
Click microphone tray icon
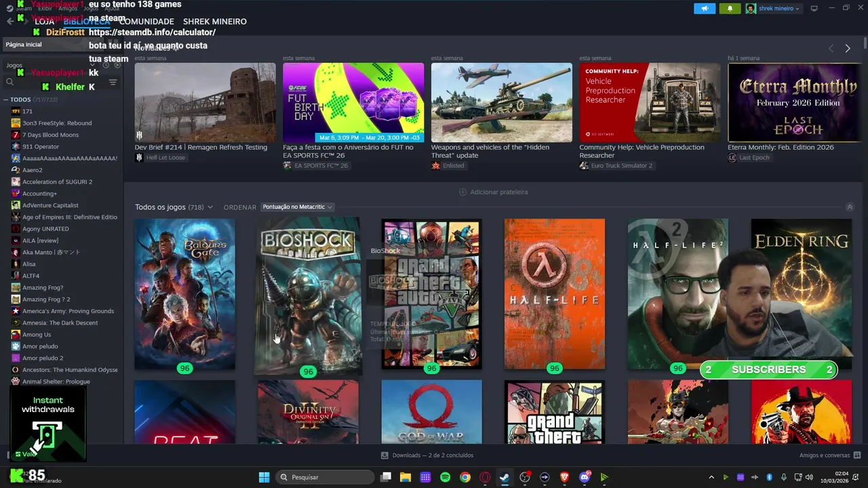click(784, 477)
